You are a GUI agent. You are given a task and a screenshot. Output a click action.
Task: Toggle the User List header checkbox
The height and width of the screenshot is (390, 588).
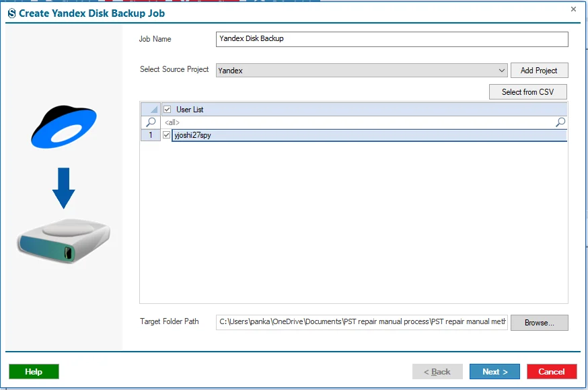point(168,110)
